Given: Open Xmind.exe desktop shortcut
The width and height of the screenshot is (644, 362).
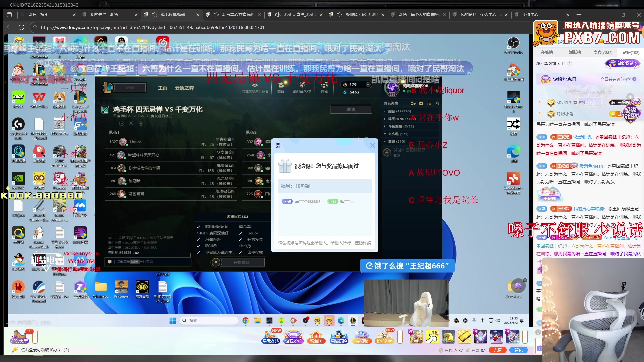Looking at the screenshot, I should pos(513,183).
